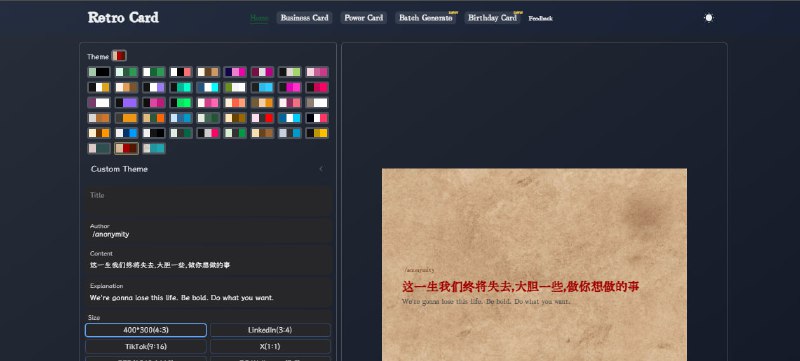The image size is (800, 361).
Task: Choose the navy, pink and magenta theme
Action: click(235, 72)
